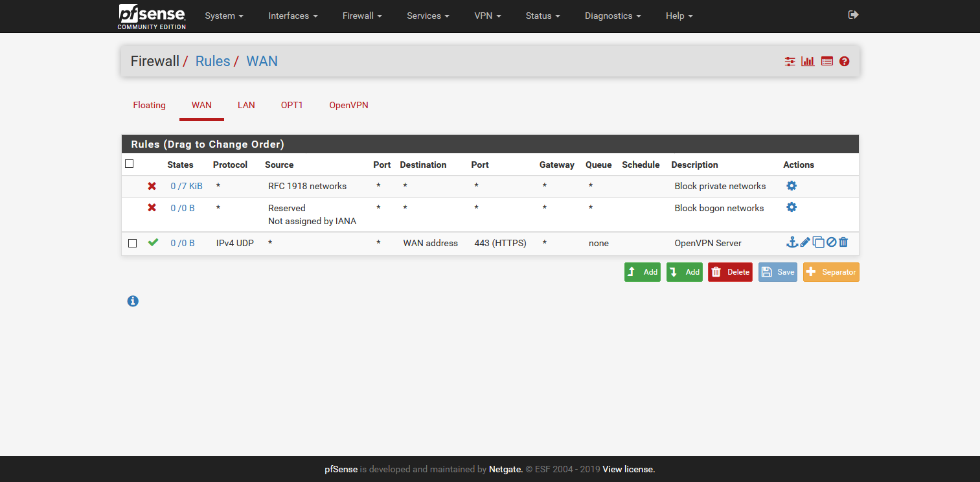Click the IPv4 UDP protocol cell

point(235,243)
